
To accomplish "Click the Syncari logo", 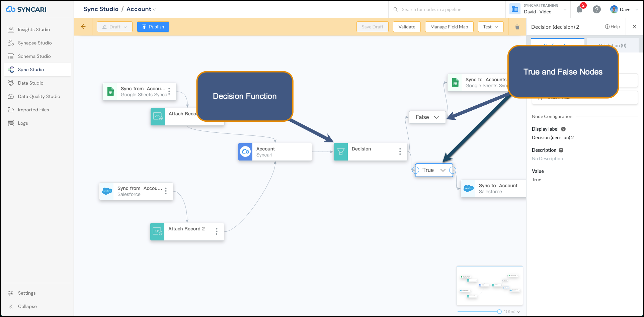I will 26,9.
